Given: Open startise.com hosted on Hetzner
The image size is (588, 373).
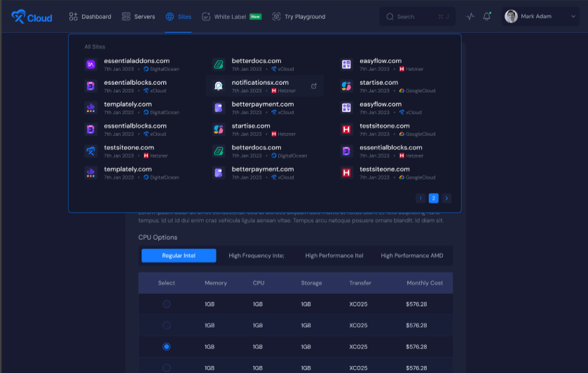Looking at the screenshot, I should (251, 126).
